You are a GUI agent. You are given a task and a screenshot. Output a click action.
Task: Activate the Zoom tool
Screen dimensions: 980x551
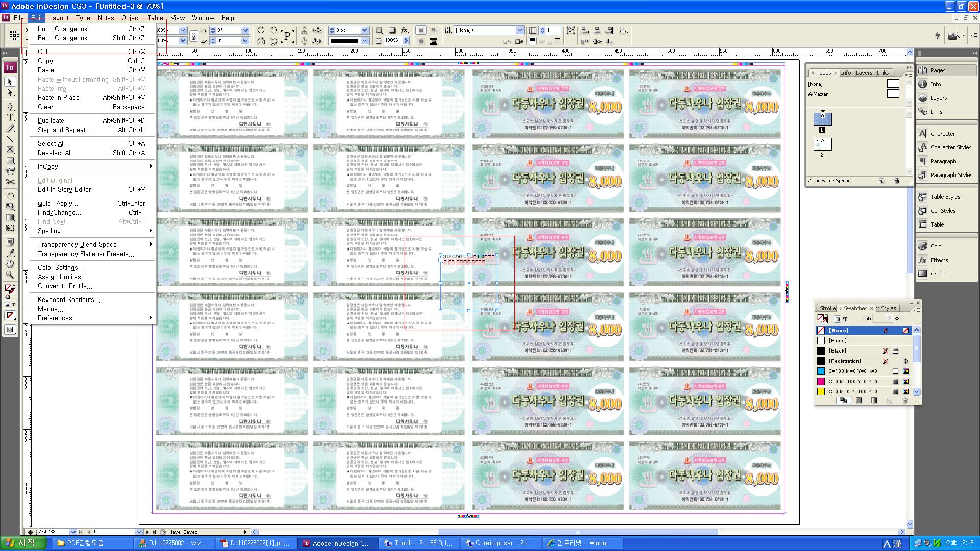[x=10, y=274]
